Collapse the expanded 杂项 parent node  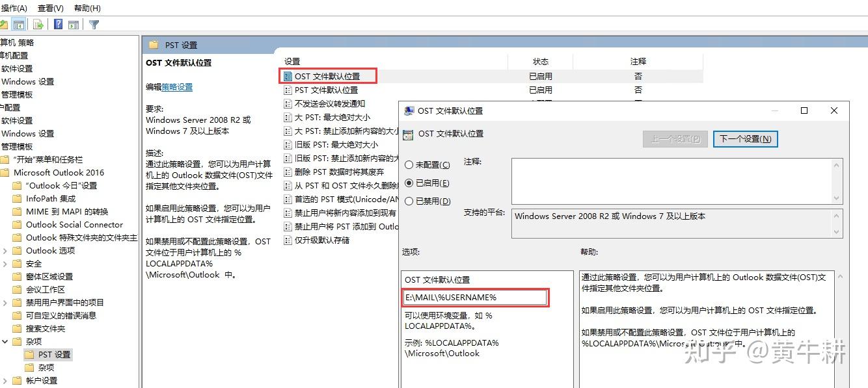pos(6,342)
